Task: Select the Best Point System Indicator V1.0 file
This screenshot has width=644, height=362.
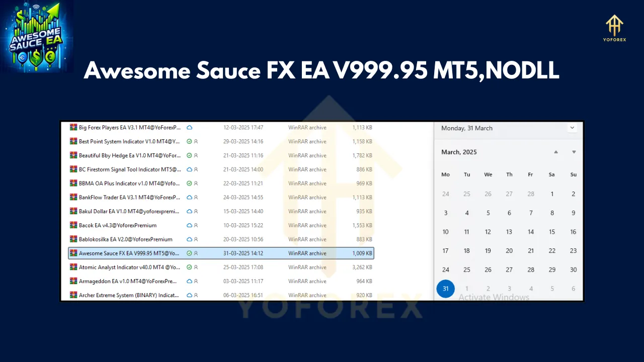Action: pos(129,142)
